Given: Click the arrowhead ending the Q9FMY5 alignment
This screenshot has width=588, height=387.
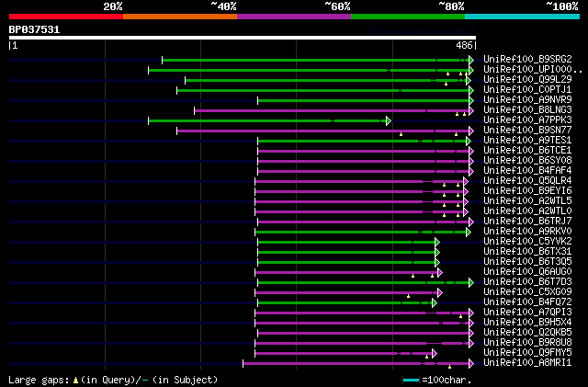Looking at the screenshot, I should click(x=435, y=354).
